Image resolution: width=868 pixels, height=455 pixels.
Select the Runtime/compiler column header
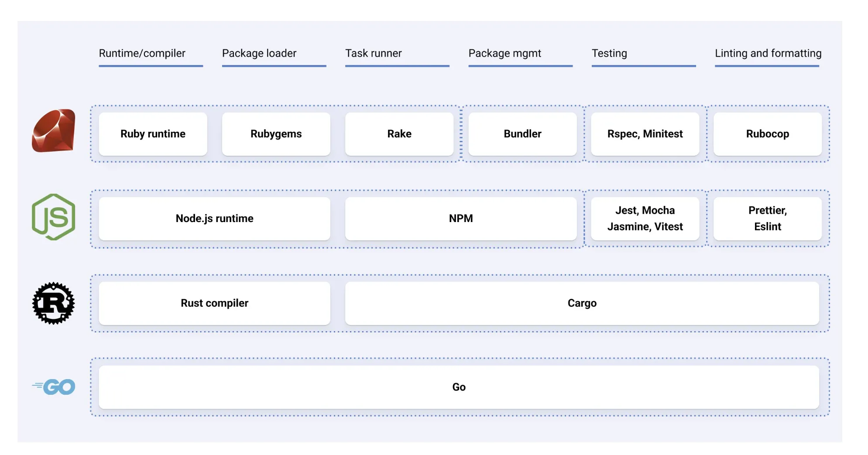141,53
